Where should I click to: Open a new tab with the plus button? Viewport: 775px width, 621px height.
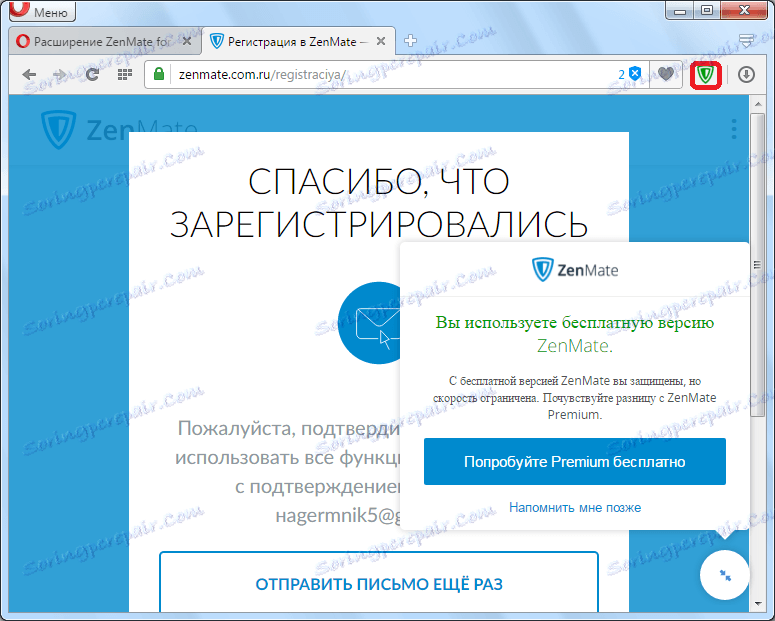point(410,41)
